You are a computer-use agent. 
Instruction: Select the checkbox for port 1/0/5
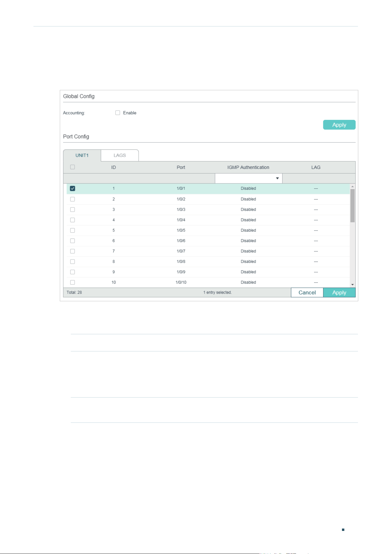pos(73,230)
